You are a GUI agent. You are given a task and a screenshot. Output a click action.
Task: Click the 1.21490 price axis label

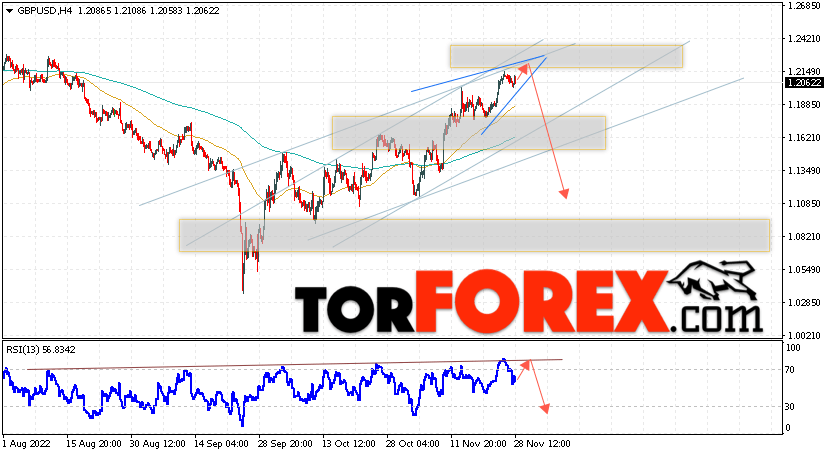(x=804, y=71)
